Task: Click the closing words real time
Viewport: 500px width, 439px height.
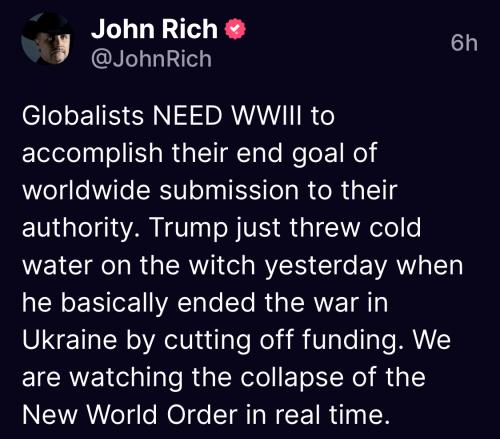Action: 332,415
